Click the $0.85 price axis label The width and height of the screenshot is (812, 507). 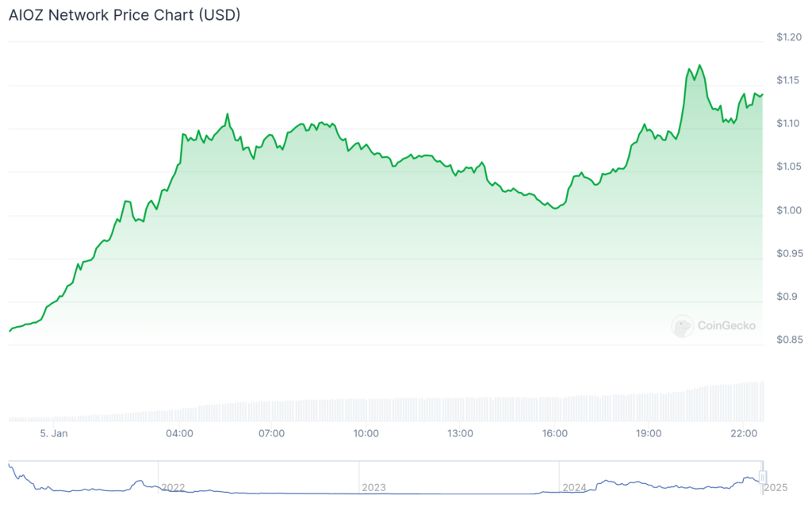[x=789, y=340]
